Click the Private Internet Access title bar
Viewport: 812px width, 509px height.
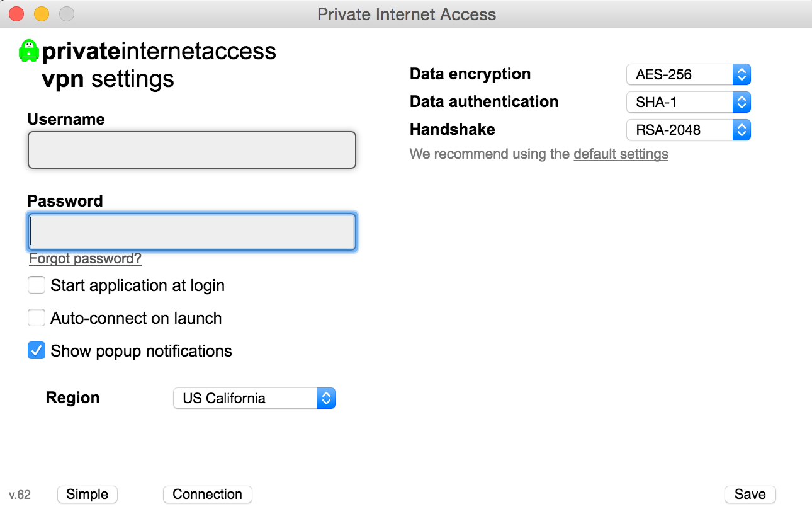click(407, 14)
